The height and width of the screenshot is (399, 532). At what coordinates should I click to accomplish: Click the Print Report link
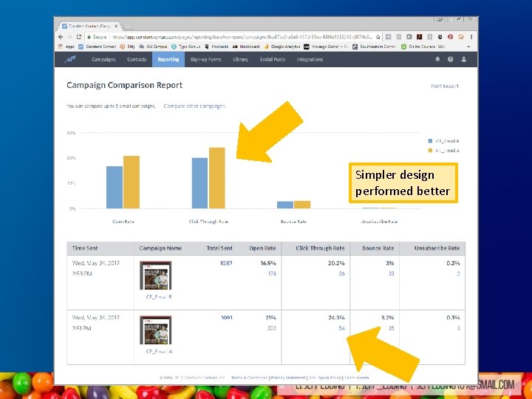pyautogui.click(x=445, y=86)
